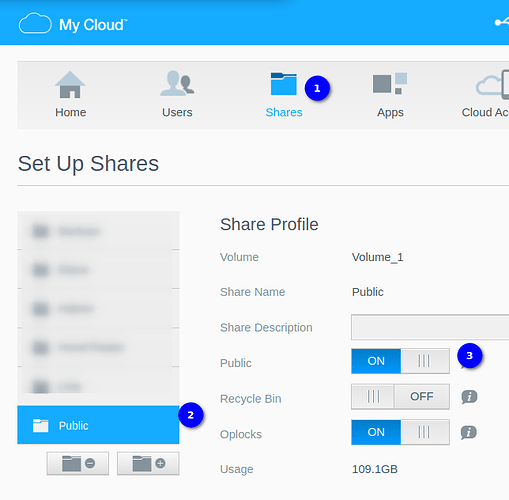Click the add share folder button

click(148, 463)
